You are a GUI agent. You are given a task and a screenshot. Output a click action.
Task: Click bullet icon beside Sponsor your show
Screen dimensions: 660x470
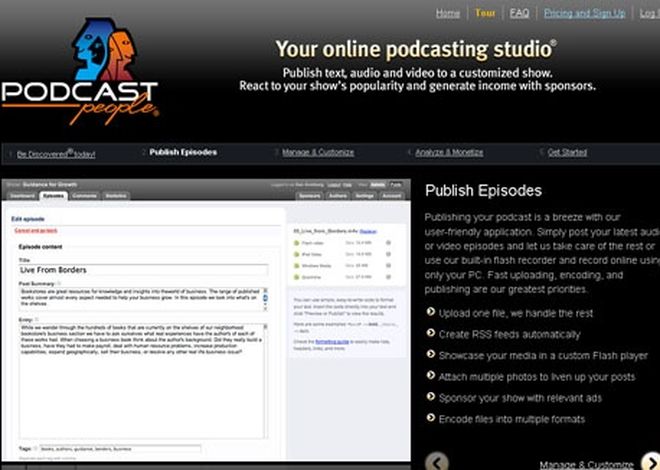(430, 396)
